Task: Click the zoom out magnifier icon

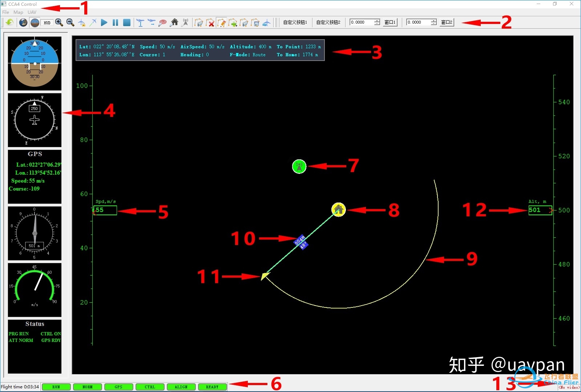Action: [x=70, y=23]
